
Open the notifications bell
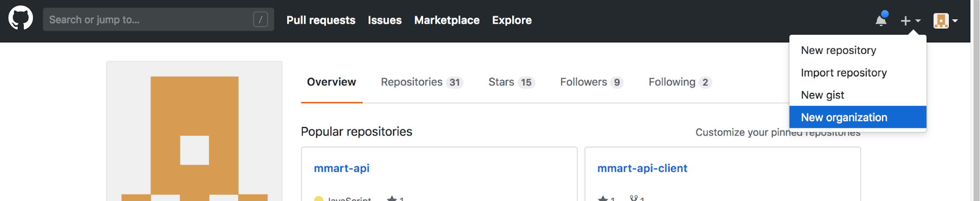tap(881, 20)
